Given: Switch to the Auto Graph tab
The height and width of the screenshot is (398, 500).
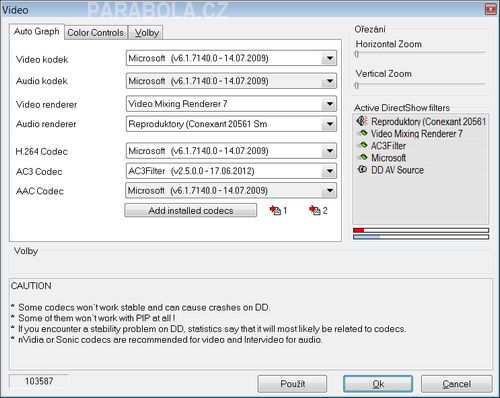Looking at the screenshot, I should click(x=37, y=32).
